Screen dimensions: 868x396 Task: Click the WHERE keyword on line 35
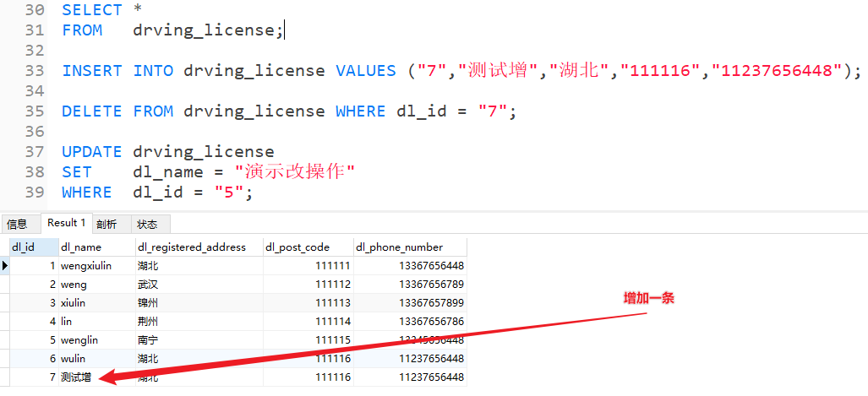[x=360, y=111]
